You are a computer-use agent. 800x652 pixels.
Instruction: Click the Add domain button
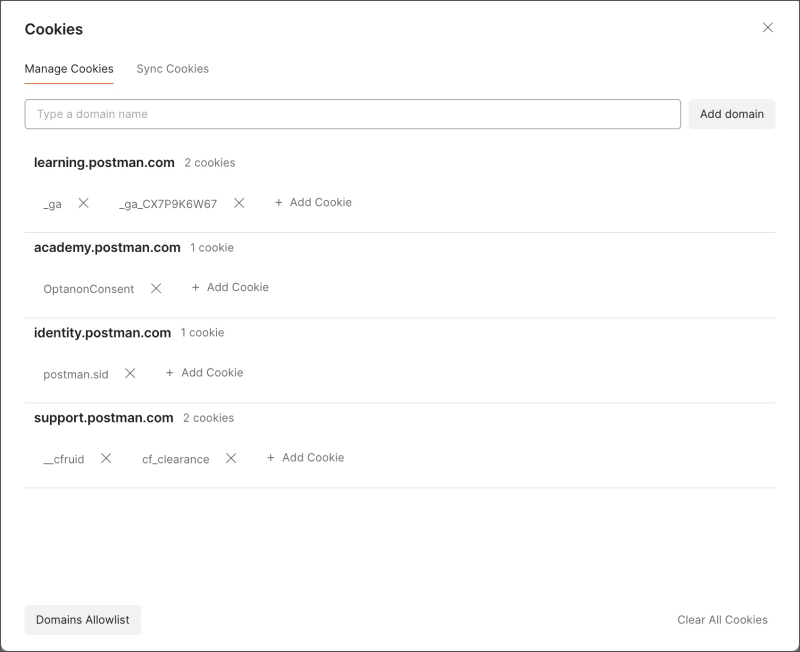pos(731,114)
